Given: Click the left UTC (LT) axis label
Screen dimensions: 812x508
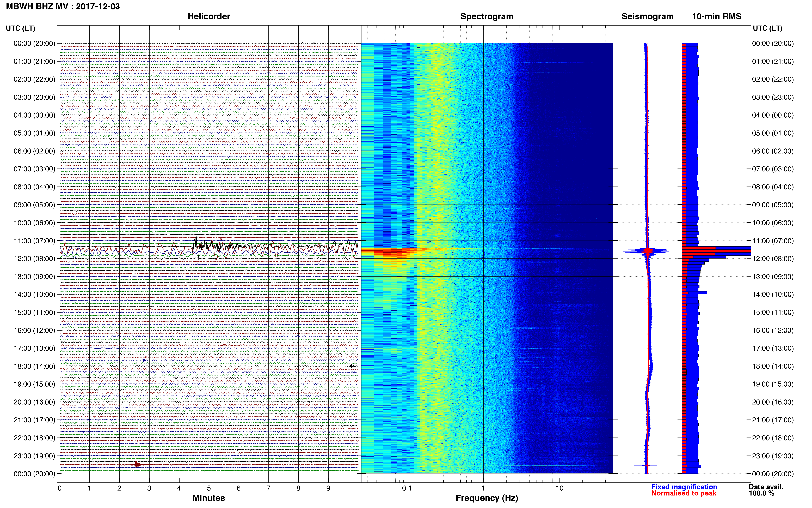Looking at the screenshot, I should (21, 28).
